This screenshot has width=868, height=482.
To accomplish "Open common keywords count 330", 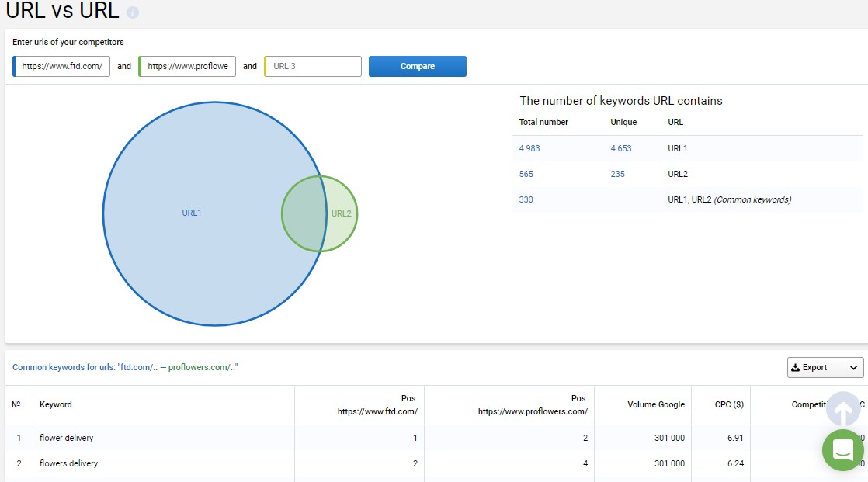I will [x=526, y=199].
